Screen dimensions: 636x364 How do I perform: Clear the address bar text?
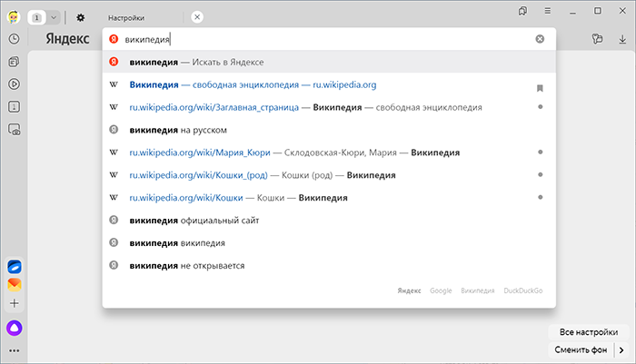tap(540, 39)
